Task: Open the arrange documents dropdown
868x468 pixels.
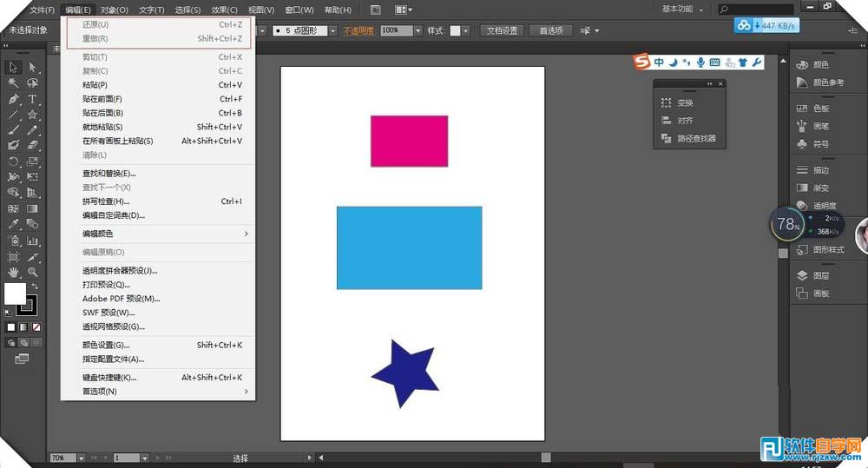Action: [404, 10]
